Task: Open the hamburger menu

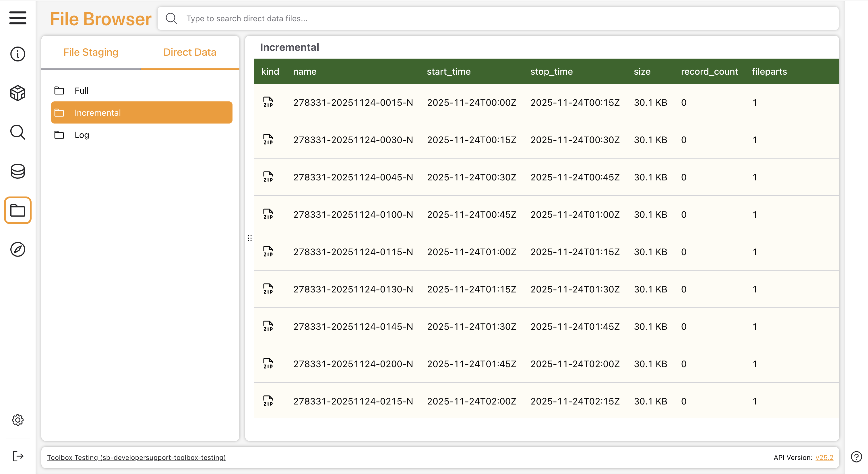Action: [x=18, y=18]
